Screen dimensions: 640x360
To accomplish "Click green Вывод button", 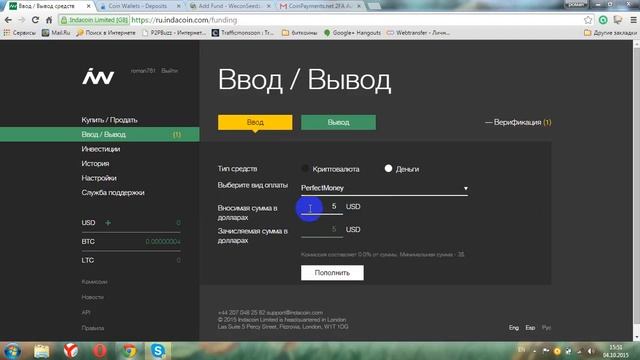I will 338,122.
